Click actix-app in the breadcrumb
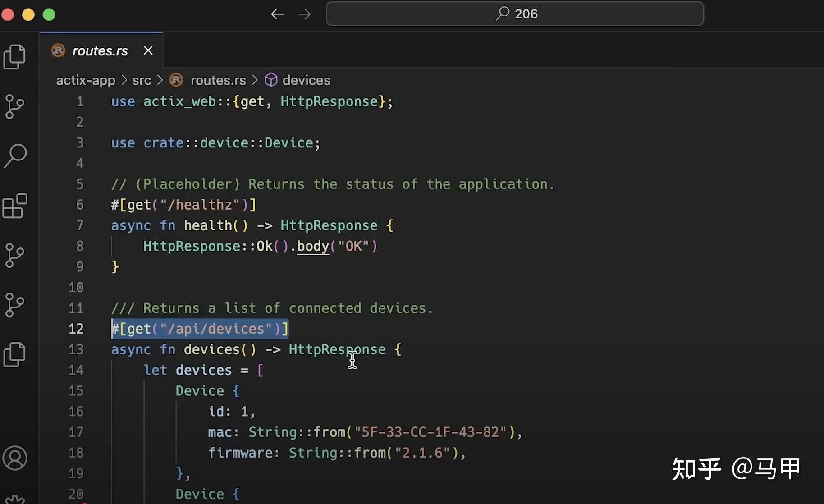Image resolution: width=824 pixels, height=504 pixels. point(86,80)
